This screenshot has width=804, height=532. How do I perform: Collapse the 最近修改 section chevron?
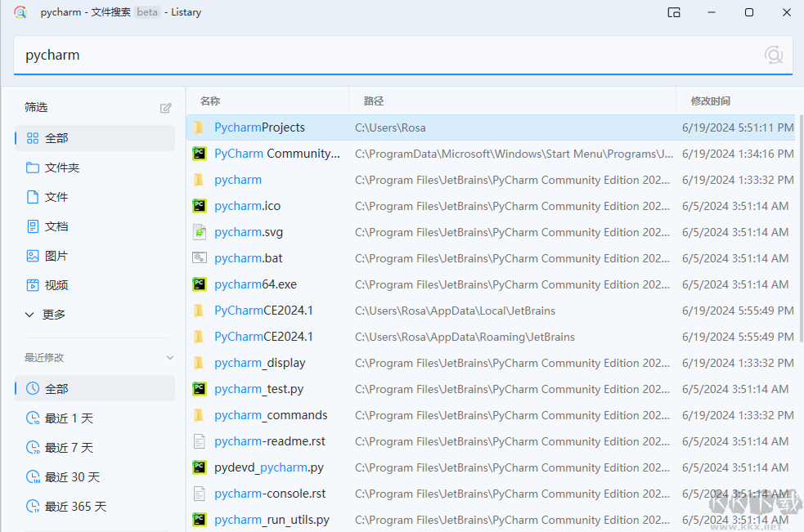pyautogui.click(x=170, y=357)
